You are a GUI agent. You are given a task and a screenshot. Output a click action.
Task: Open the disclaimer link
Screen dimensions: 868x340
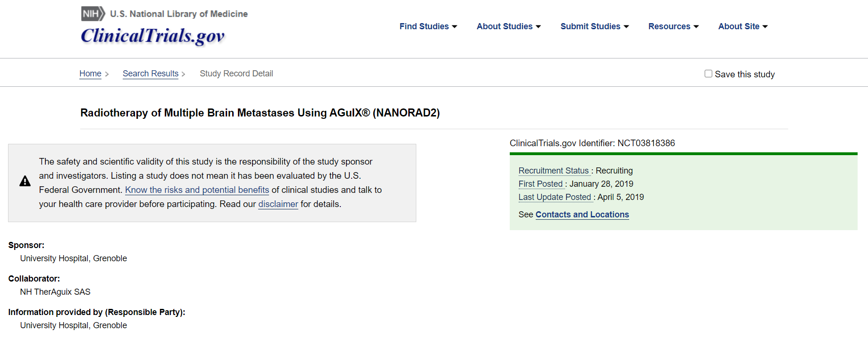pos(278,204)
